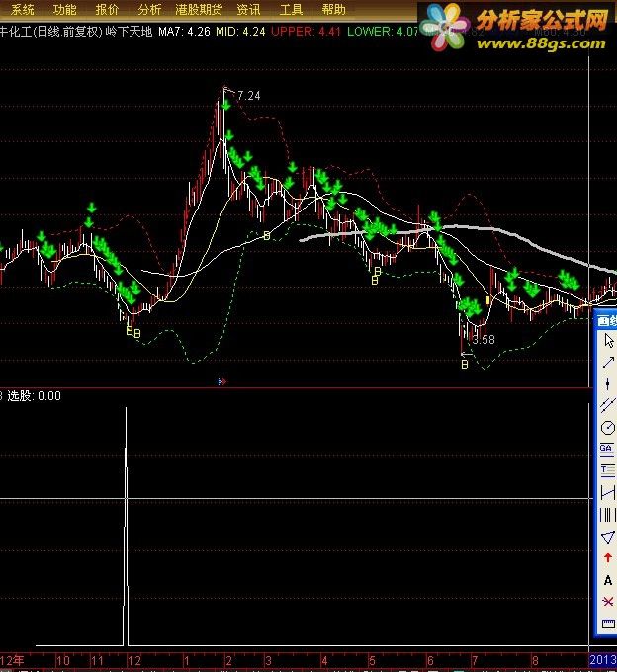This screenshot has height=672, width=617.
Task: Open the 资讯 menu
Action: tap(249, 9)
